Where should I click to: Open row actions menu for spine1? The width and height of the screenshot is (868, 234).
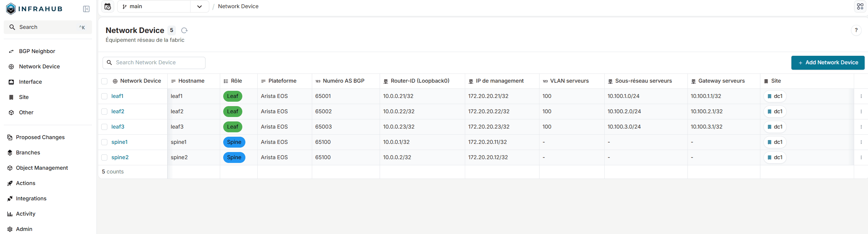pyautogui.click(x=861, y=142)
